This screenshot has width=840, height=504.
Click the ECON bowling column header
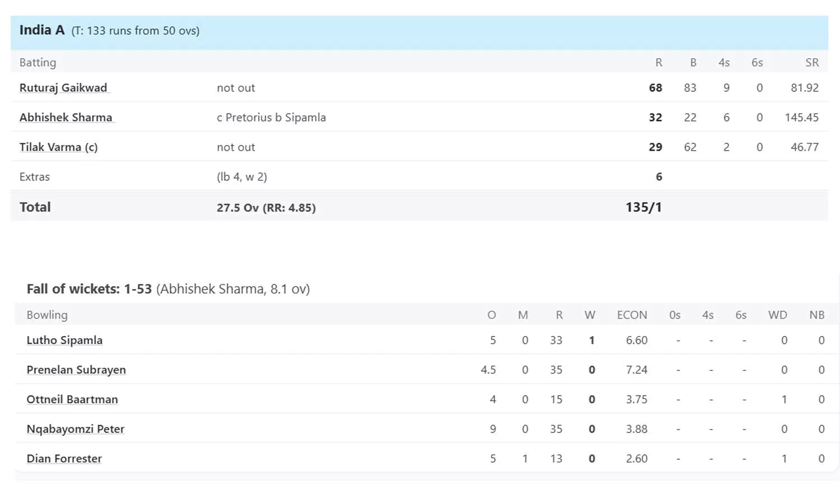632,315
